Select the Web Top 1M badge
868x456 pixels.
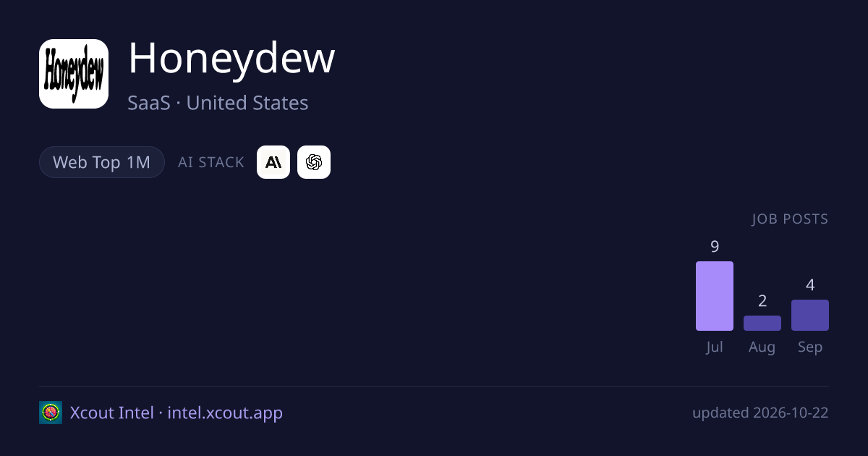(x=102, y=162)
